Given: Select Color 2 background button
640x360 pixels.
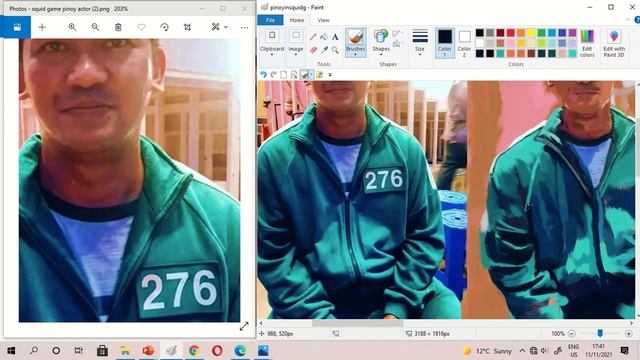Looking at the screenshot, I should (x=464, y=43).
